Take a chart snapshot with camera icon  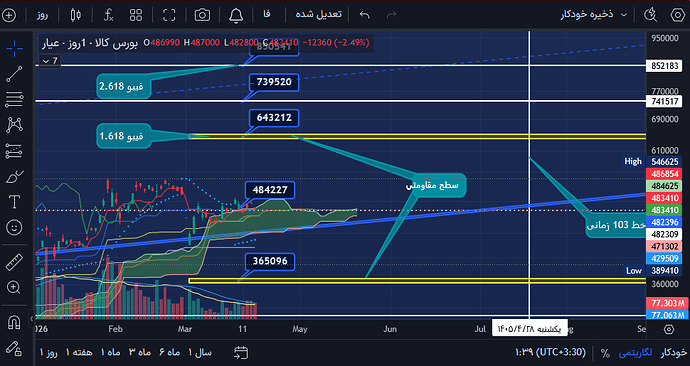202,15
